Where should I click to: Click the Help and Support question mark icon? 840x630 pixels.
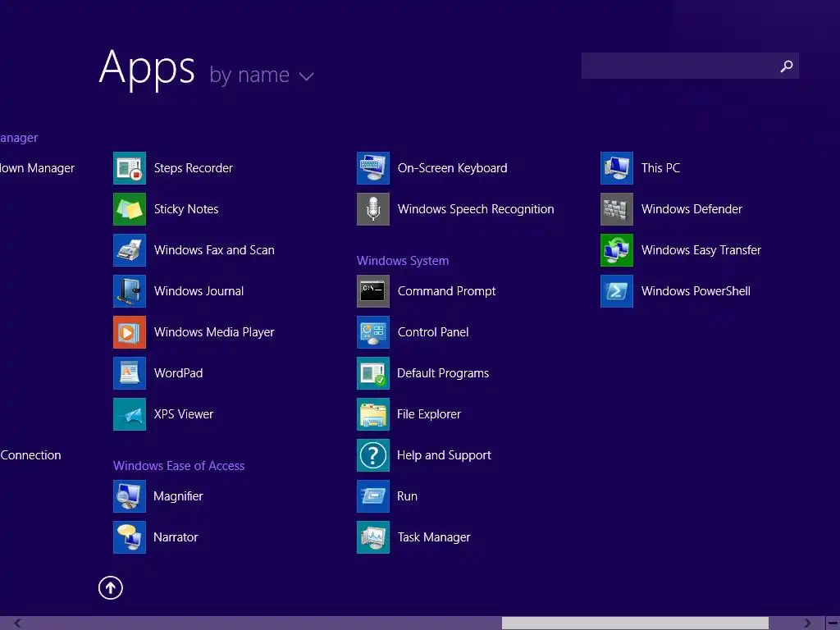[x=373, y=454]
